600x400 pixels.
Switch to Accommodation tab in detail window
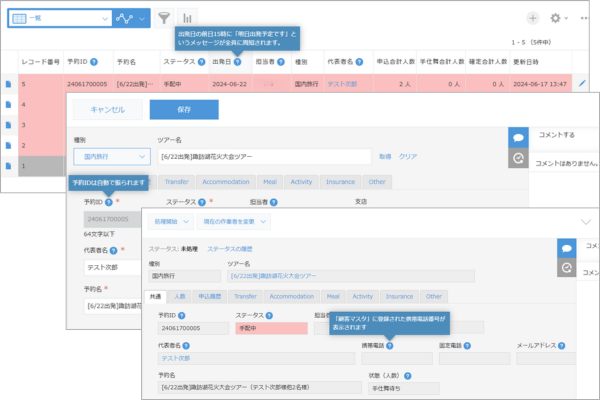(x=292, y=297)
